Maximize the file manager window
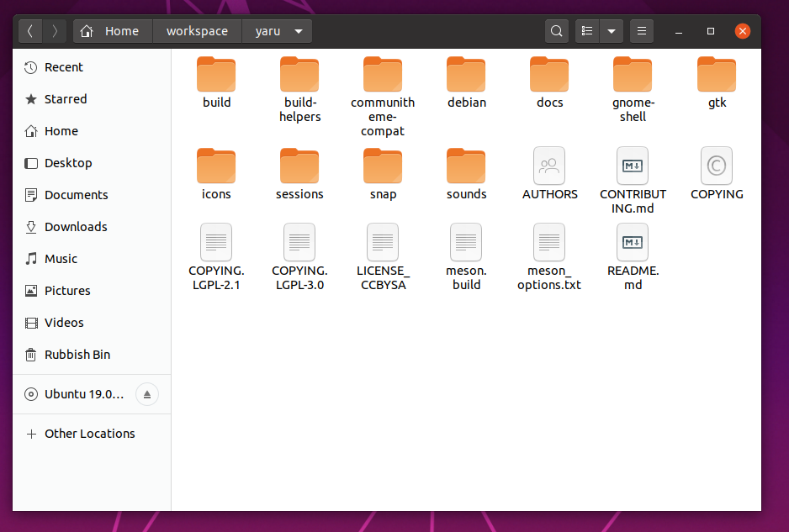The height and width of the screenshot is (532, 789). (x=711, y=31)
